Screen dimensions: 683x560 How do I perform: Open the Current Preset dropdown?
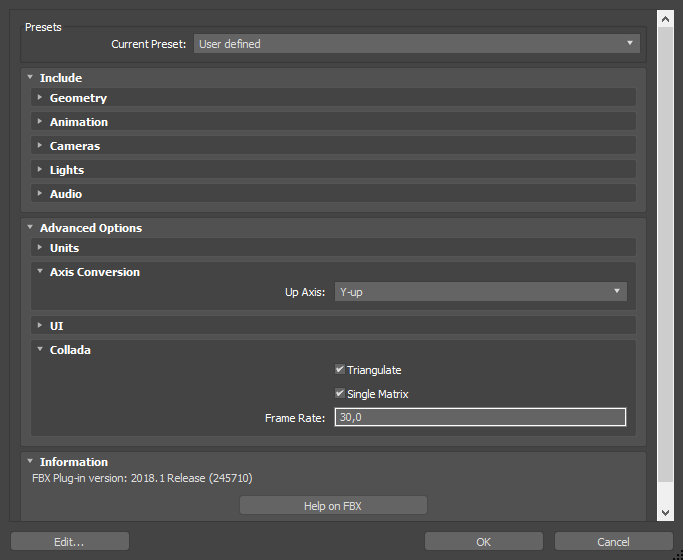click(415, 44)
